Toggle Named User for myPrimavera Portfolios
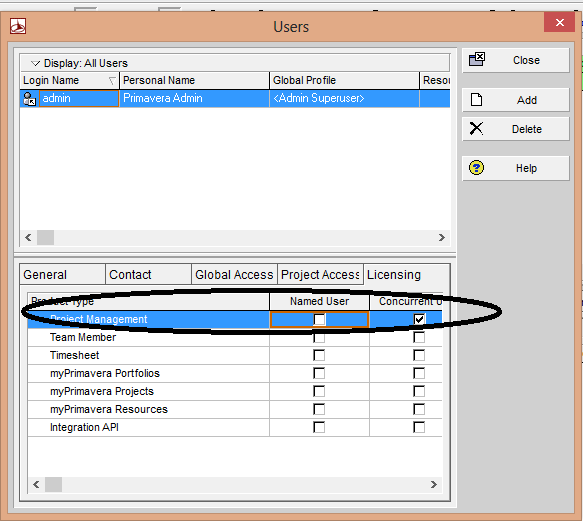Screen dimensions: 583x521 [319, 373]
